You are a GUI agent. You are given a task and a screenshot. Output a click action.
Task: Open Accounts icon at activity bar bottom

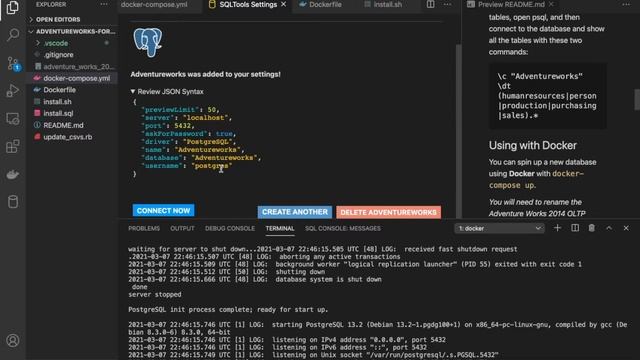13,340
